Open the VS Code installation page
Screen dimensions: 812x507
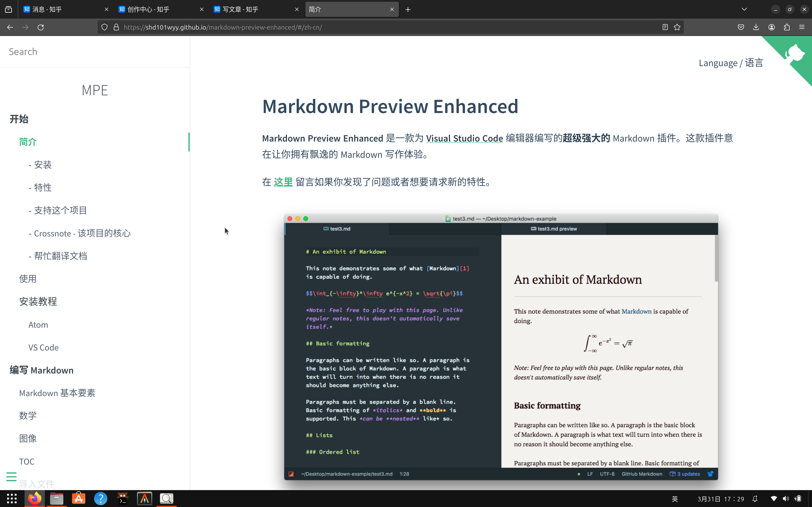point(44,347)
